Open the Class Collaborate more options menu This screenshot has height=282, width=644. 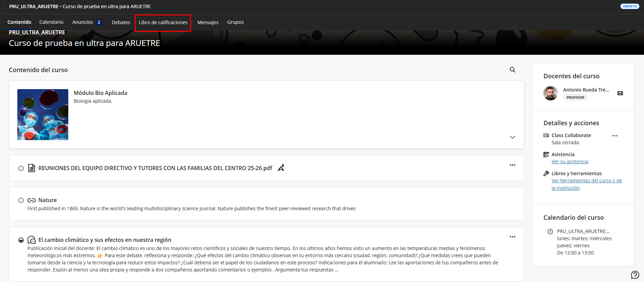click(614, 136)
